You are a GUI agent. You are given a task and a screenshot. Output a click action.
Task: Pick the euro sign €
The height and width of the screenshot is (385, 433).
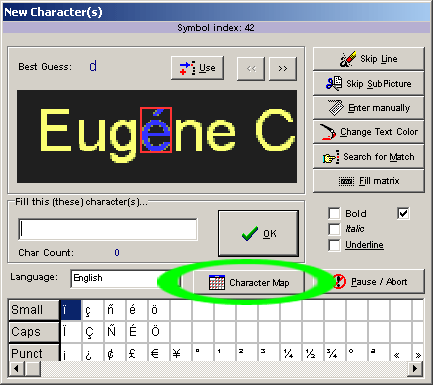[x=159, y=353]
